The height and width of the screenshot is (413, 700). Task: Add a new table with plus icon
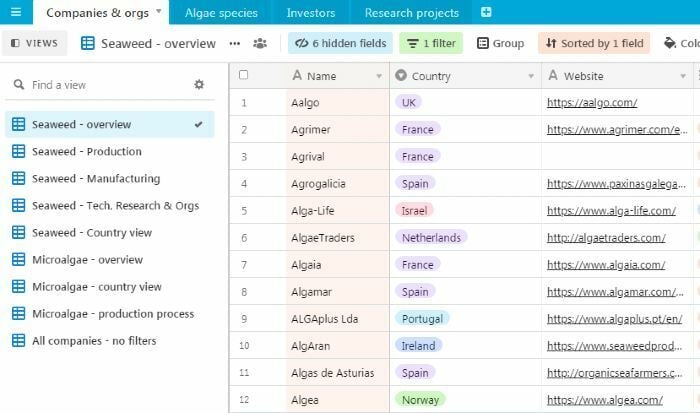click(486, 13)
